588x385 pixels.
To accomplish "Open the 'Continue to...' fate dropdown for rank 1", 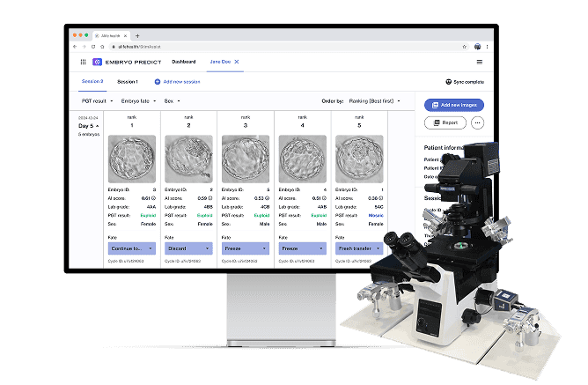I will [132, 248].
